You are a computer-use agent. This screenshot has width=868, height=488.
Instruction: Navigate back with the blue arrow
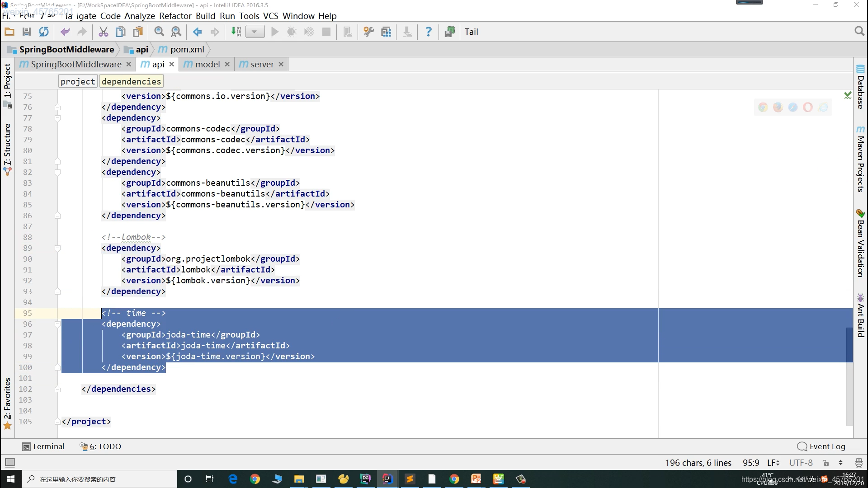(x=198, y=32)
